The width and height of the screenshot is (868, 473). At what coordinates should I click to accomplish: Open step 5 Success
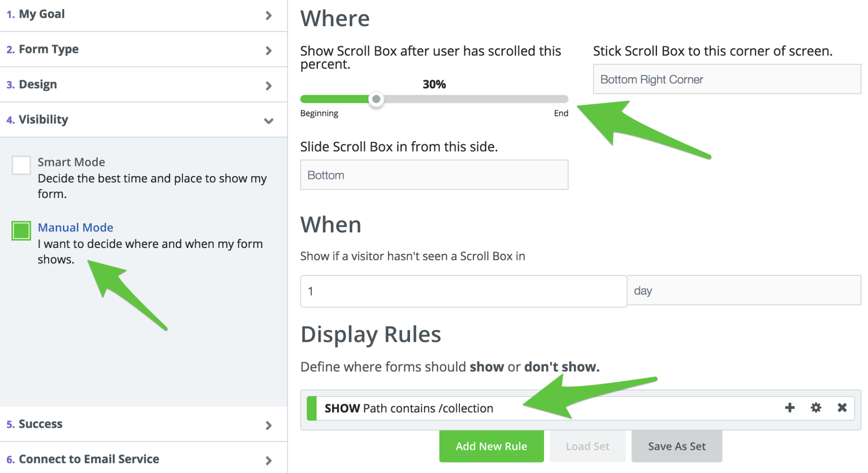(x=143, y=424)
